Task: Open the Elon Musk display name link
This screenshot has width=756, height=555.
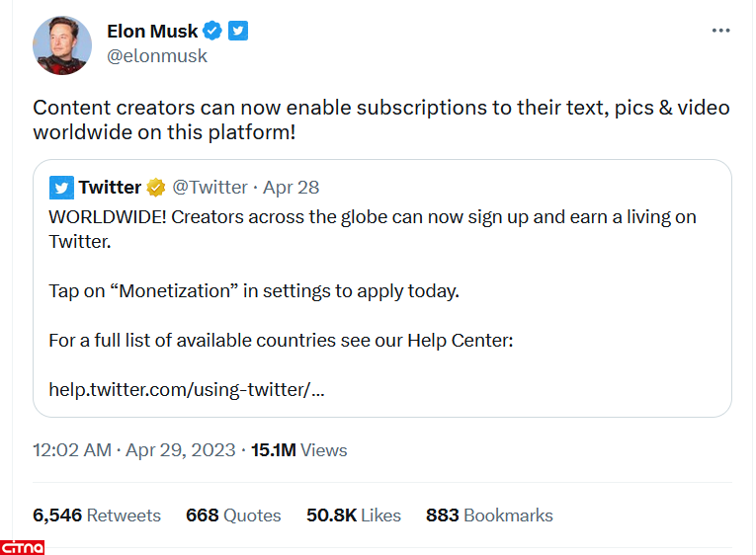Action: click(x=152, y=31)
